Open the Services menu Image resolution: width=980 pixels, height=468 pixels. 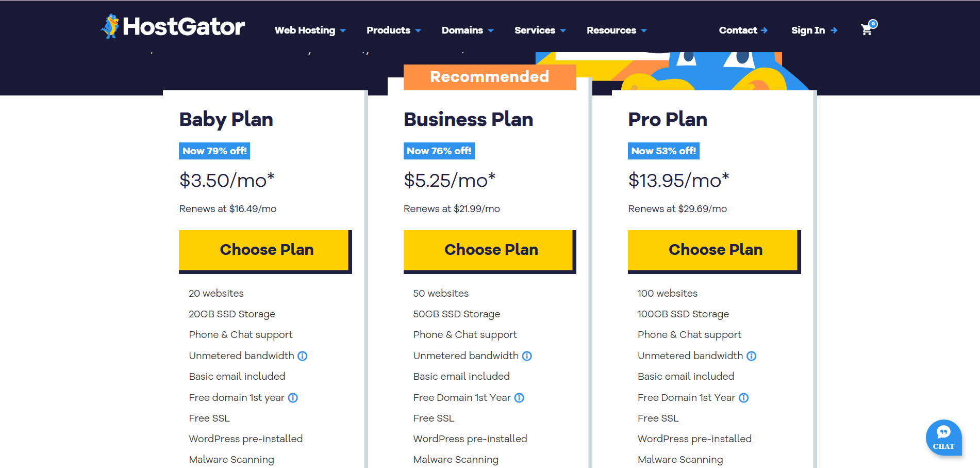540,30
